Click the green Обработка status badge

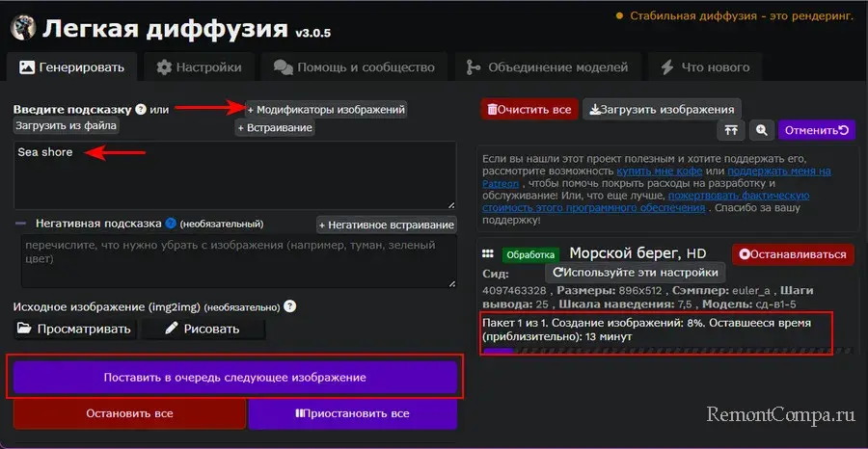pos(529,254)
